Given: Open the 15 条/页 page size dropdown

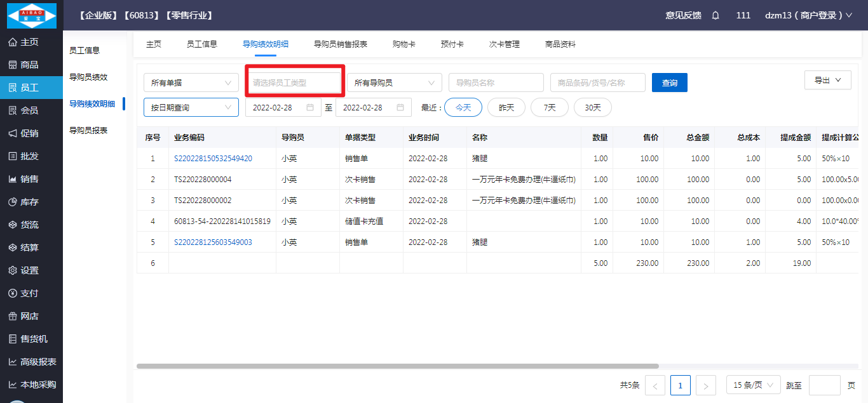Looking at the screenshot, I should [x=753, y=385].
